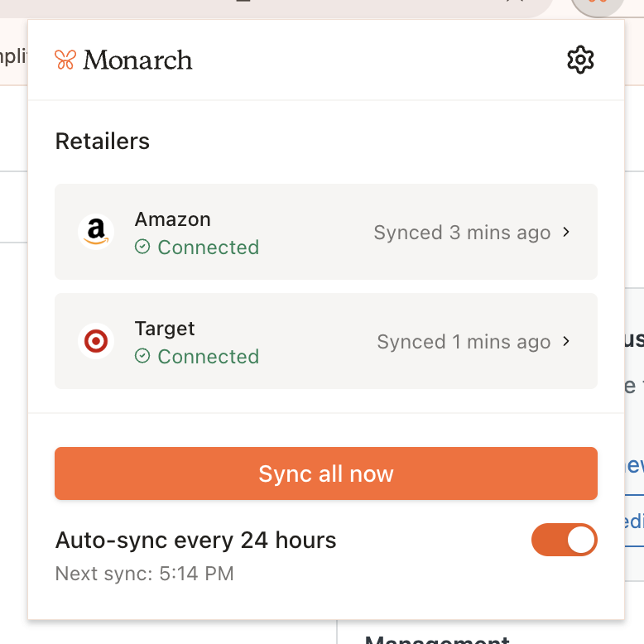Click the Target bullseye logo icon
This screenshot has height=644, width=644.
(96, 341)
